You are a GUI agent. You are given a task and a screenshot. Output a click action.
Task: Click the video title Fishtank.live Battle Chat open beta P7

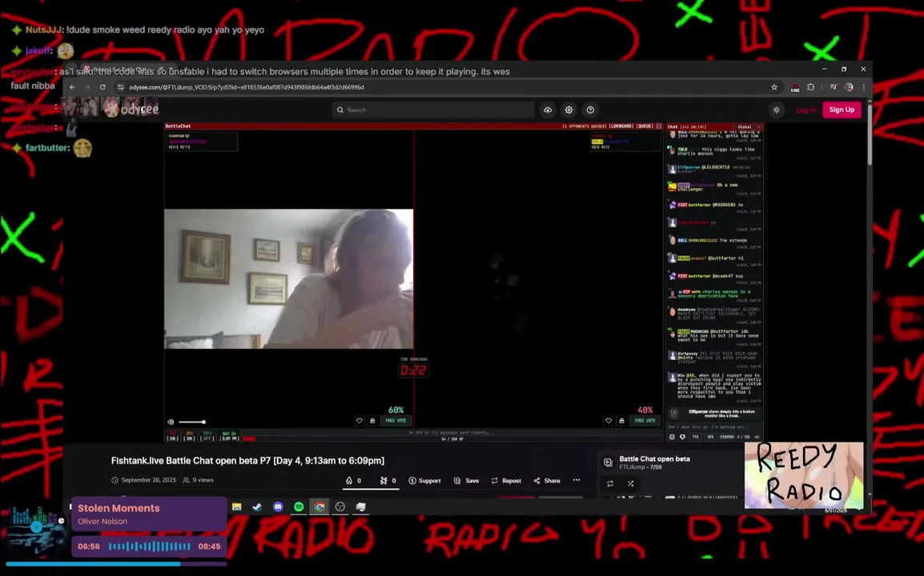(247, 461)
